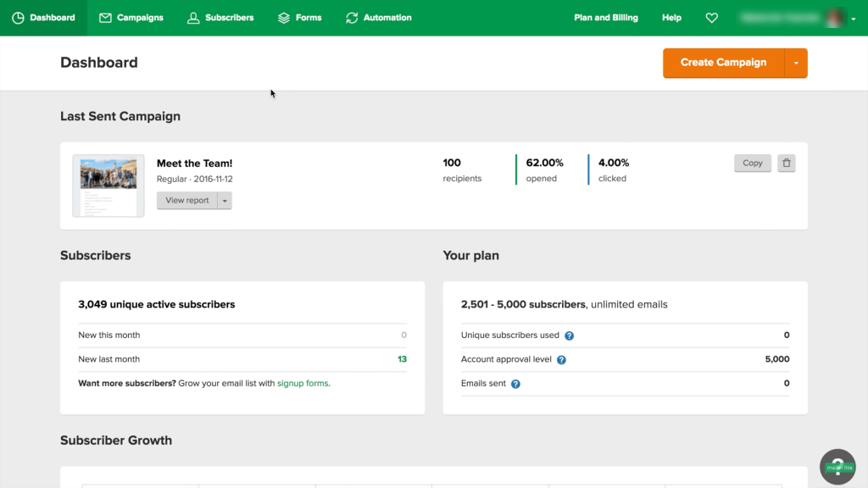Click help icon beside Unique subscribers used
The image size is (868, 488).
(570, 335)
